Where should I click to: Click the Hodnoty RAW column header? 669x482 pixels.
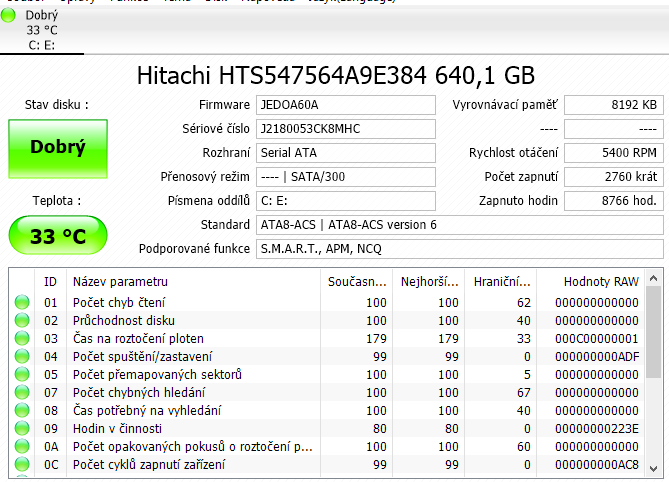click(x=591, y=282)
